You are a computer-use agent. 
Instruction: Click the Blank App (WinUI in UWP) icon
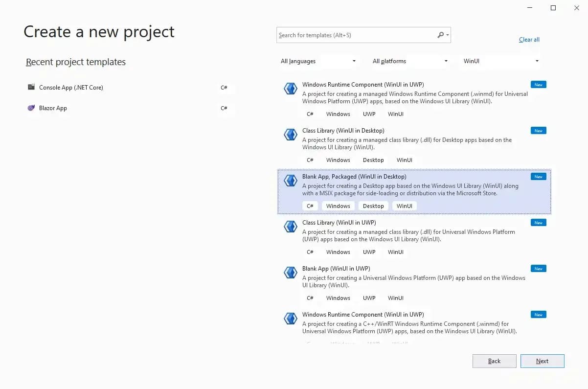tap(291, 273)
